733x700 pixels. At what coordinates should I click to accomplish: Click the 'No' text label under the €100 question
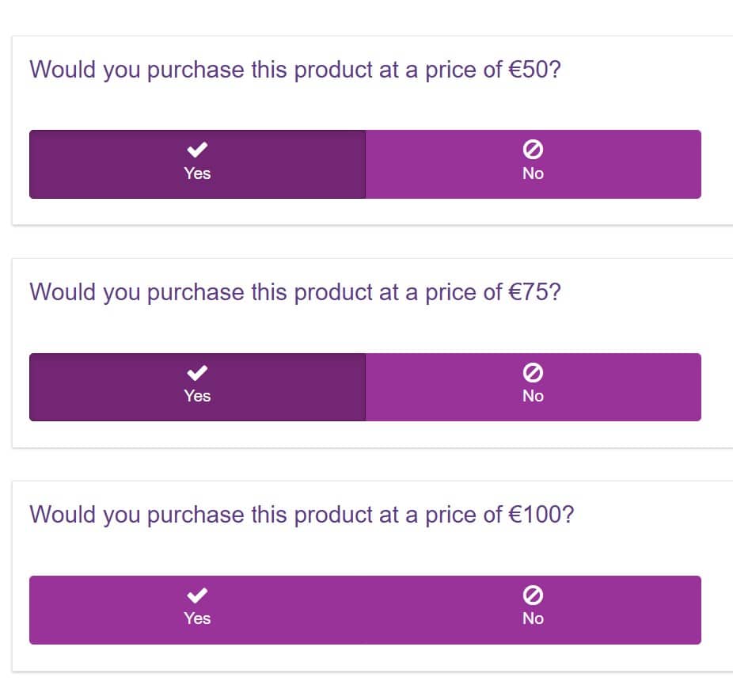pos(533,618)
